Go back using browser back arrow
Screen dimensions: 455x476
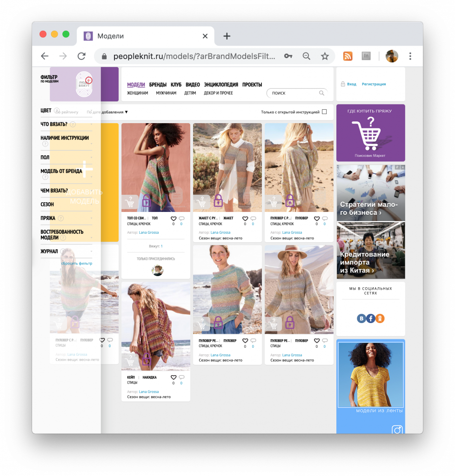click(x=45, y=56)
